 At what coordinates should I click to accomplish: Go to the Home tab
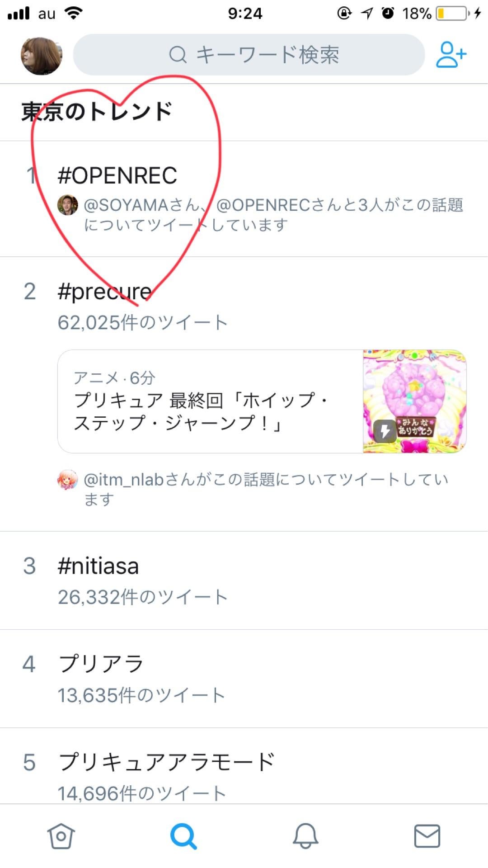pos(61,836)
